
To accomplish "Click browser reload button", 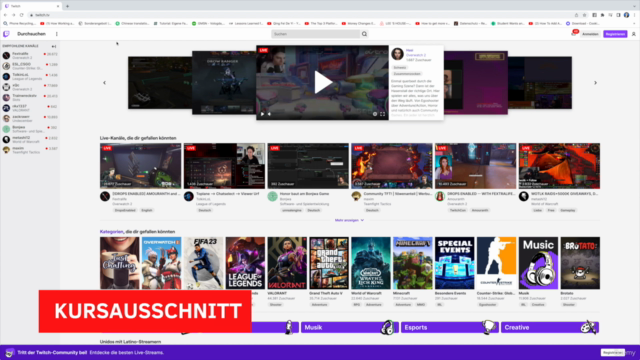I will 21,15.
